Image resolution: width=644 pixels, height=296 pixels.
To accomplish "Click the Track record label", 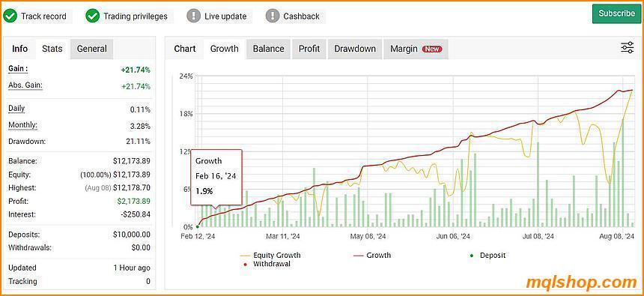I will [x=43, y=16].
